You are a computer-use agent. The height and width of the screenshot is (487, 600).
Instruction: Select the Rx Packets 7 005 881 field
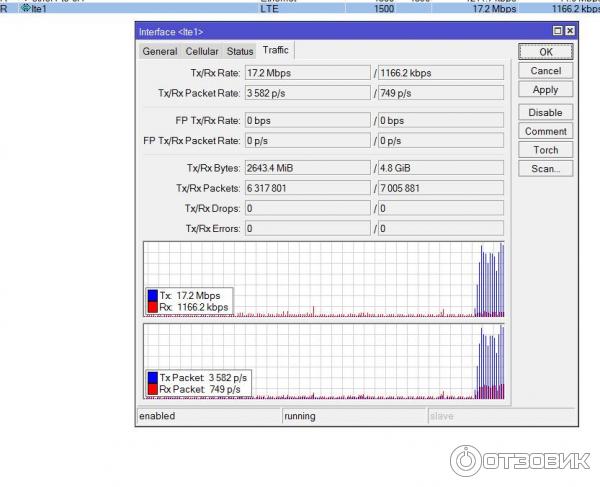click(x=441, y=188)
